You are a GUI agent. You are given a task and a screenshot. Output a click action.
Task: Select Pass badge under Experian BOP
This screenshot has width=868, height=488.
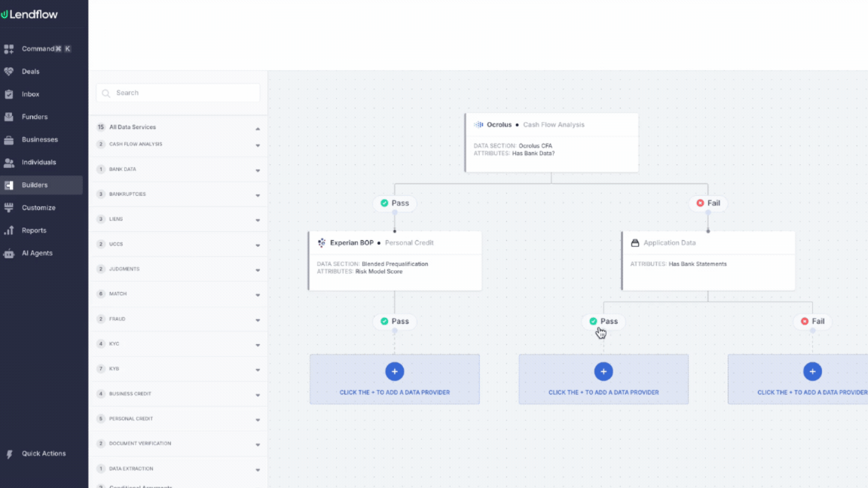[395, 321]
